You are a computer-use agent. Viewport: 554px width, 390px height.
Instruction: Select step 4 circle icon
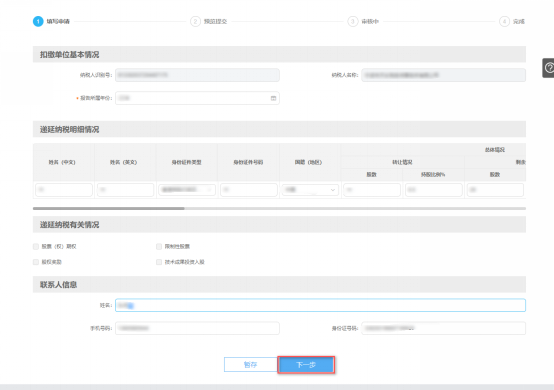504,22
